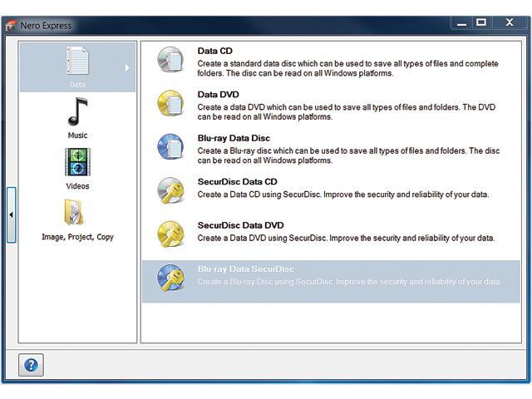Image resolution: width=532 pixels, height=399 pixels.
Task: Click the SecurDisc Data DVD key icon
Action: click(170, 234)
